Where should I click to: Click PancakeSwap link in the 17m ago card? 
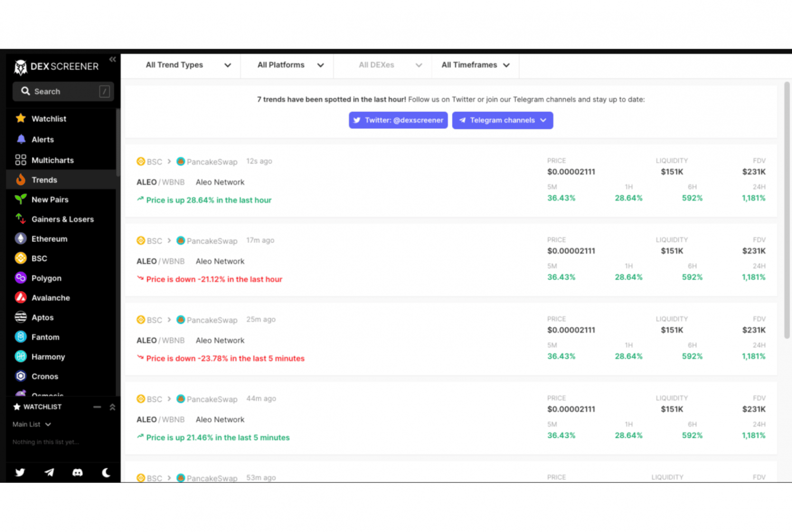point(207,241)
